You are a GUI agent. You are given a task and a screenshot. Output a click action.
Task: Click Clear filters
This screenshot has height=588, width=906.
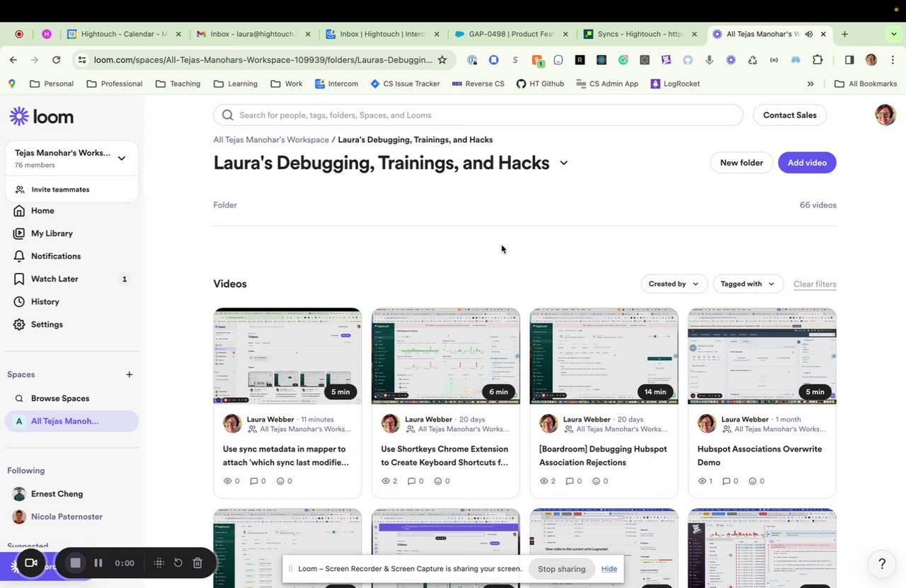pos(815,284)
